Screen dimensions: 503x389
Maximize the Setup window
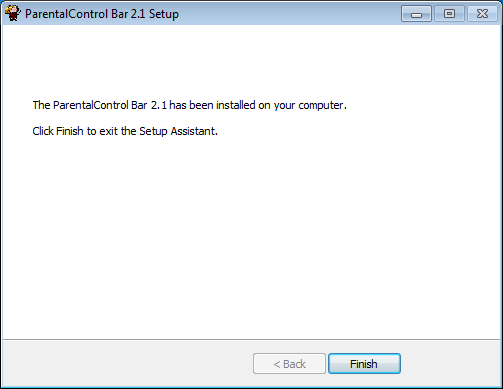(449, 14)
